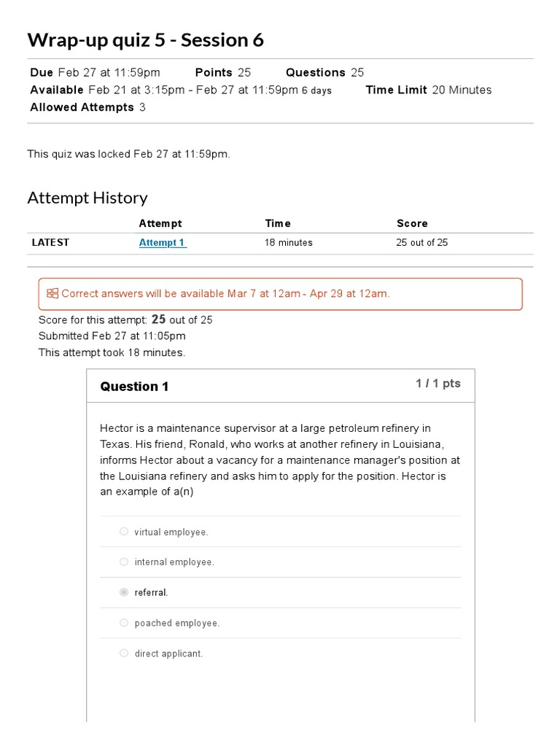Click the '25 out of 25' score cell
The width and height of the screenshot is (560, 747).
click(x=421, y=243)
